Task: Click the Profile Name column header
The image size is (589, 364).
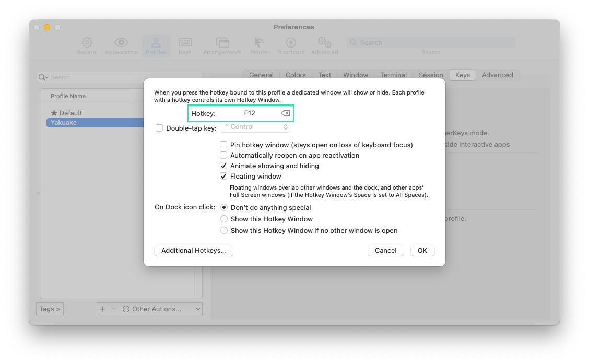Action: pyautogui.click(x=68, y=96)
